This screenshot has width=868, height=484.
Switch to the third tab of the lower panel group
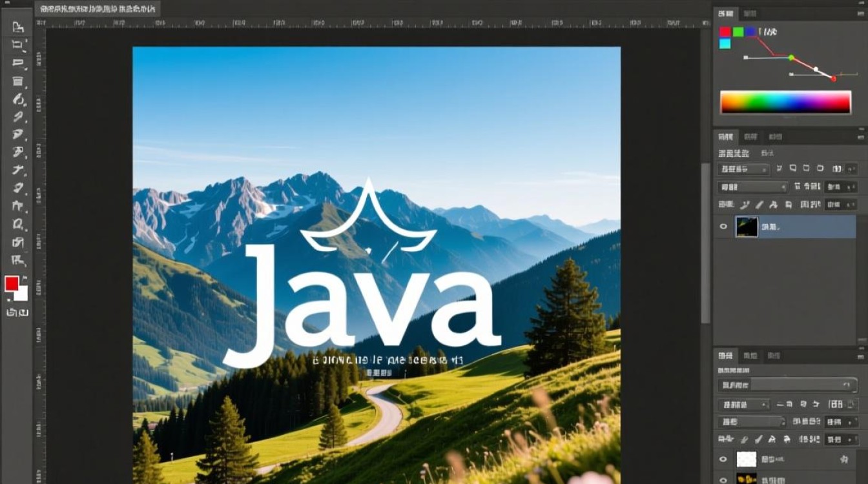tap(772, 356)
